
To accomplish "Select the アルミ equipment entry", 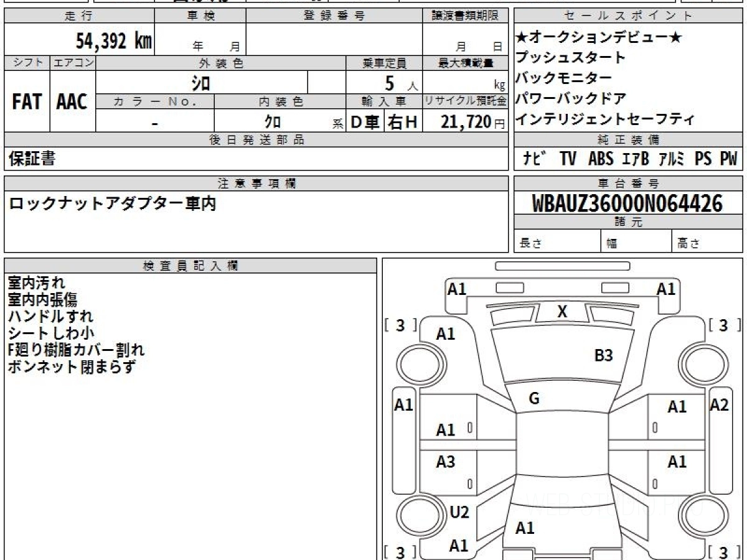I will pyautogui.click(x=672, y=159).
